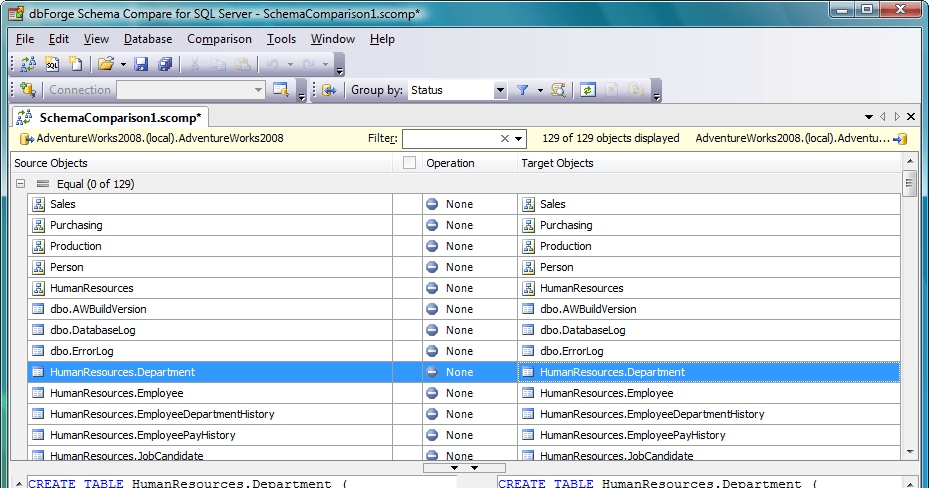Click the Filter funnel icon
The height and width of the screenshot is (488, 929).
pos(523,90)
